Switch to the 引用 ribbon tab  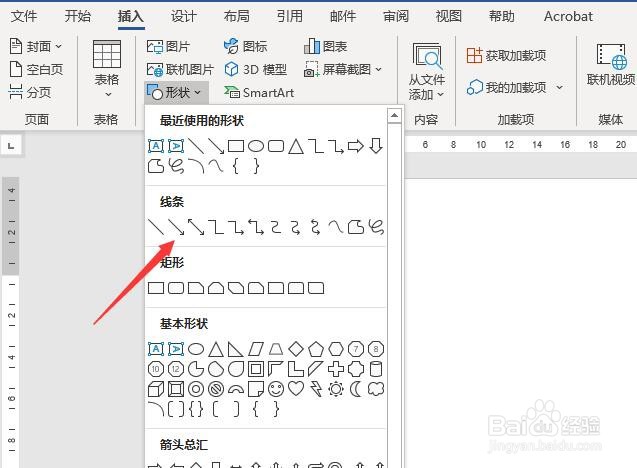pos(290,16)
